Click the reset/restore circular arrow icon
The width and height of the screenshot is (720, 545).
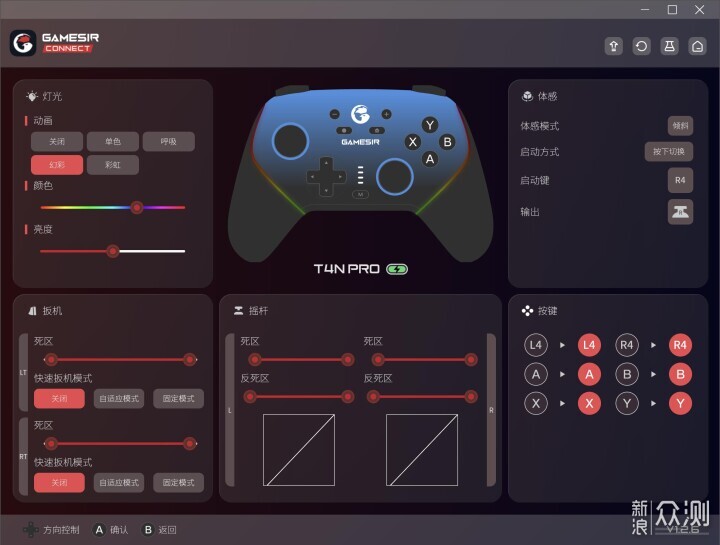tap(641, 46)
